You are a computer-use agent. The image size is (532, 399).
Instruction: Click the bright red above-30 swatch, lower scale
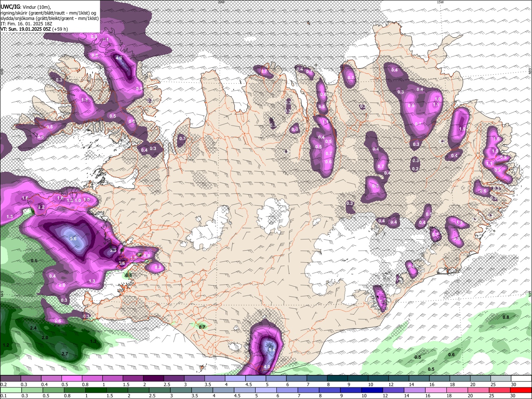521,390
